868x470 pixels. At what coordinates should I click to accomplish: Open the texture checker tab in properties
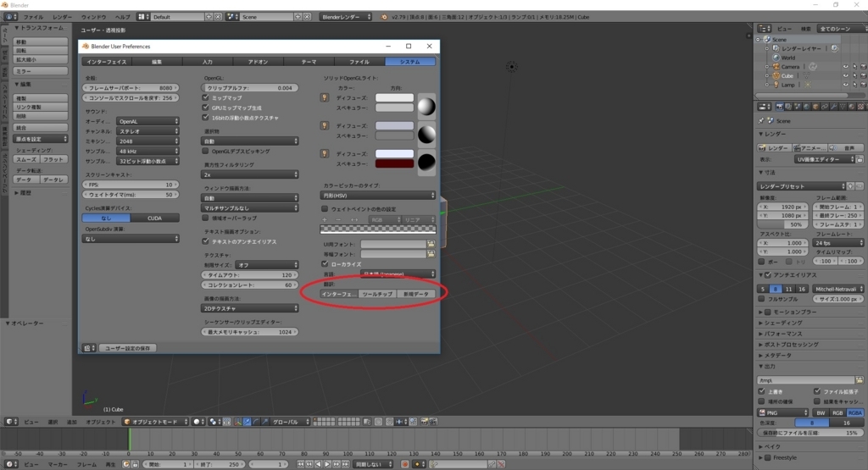coord(861,107)
